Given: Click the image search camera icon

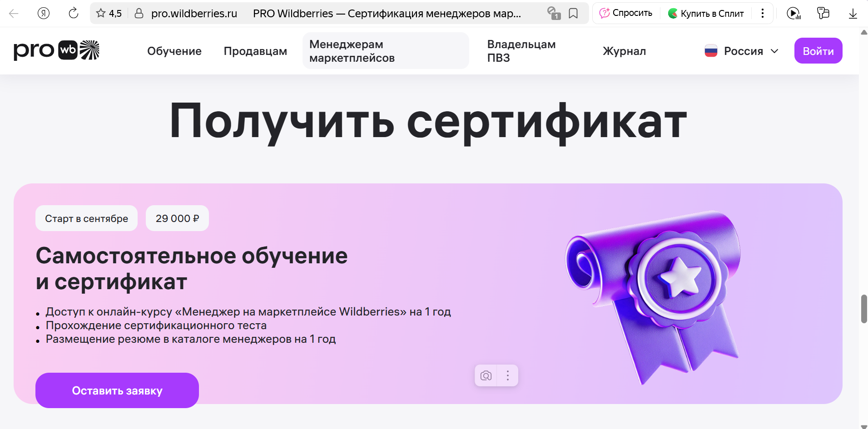Looking at the screenshot, I should [x=486, y=376].
